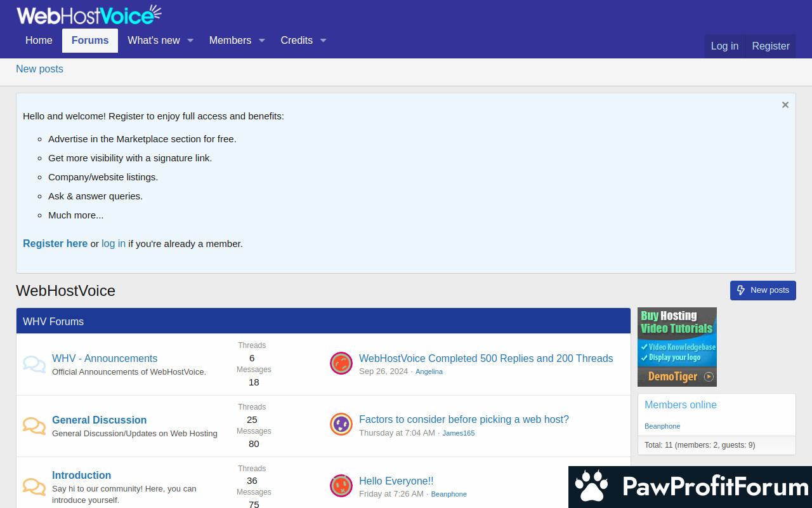Click the log in link in welcome notice

point(114,243)
